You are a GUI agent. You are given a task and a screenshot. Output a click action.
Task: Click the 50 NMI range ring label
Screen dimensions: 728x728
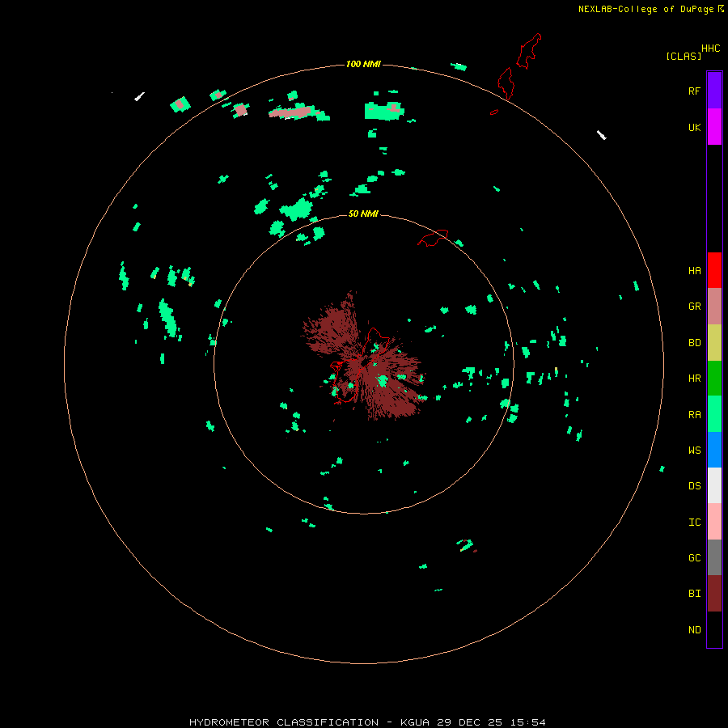tap(363, 214)
